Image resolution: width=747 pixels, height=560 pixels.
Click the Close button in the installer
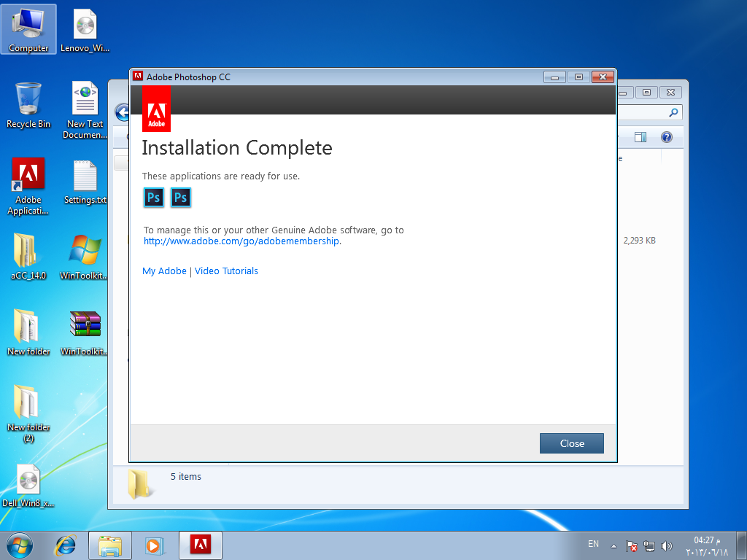(571, 443)
